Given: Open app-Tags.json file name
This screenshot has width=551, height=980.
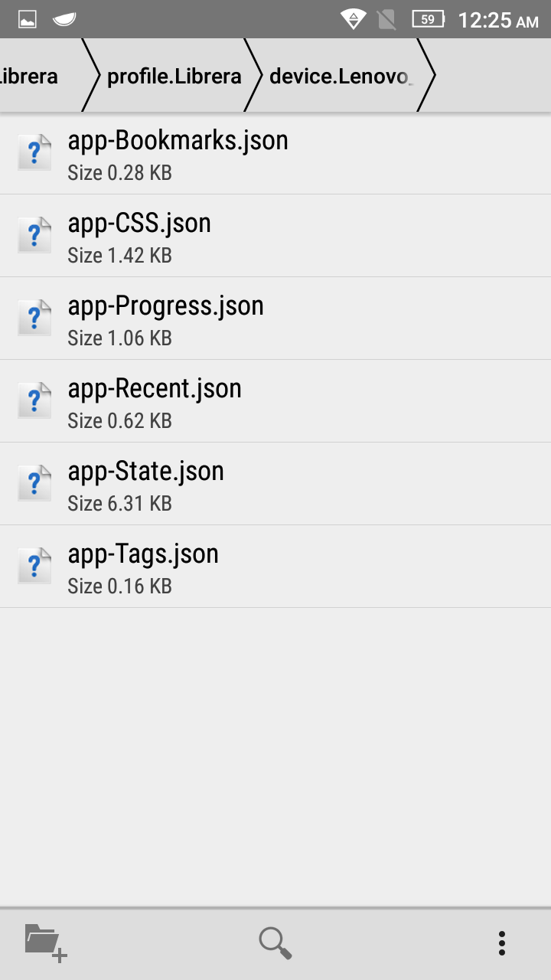Looking at the screenshot, I should click(x=143, y=554).
